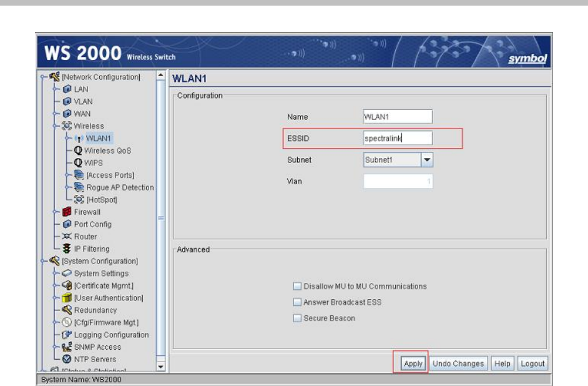Click the tree scrollbar up arrow
This screenshot has width=588, height=386.
tap(160, 75)
